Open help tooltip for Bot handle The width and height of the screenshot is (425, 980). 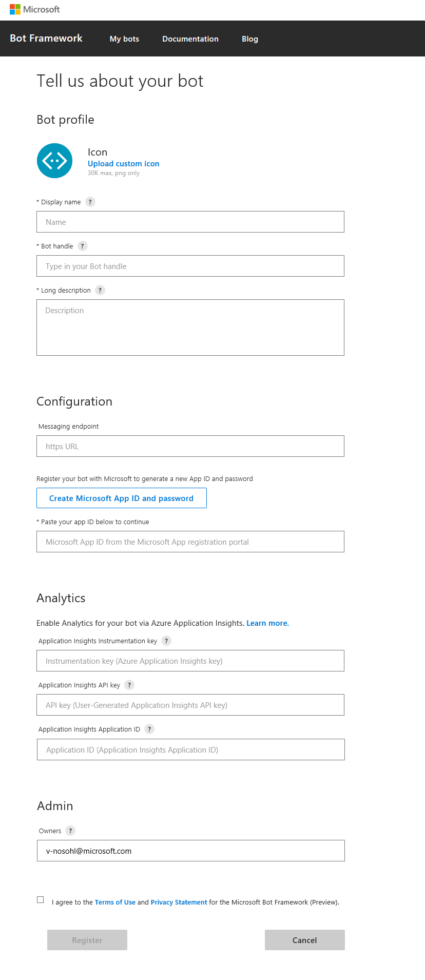tap(83, 246)
